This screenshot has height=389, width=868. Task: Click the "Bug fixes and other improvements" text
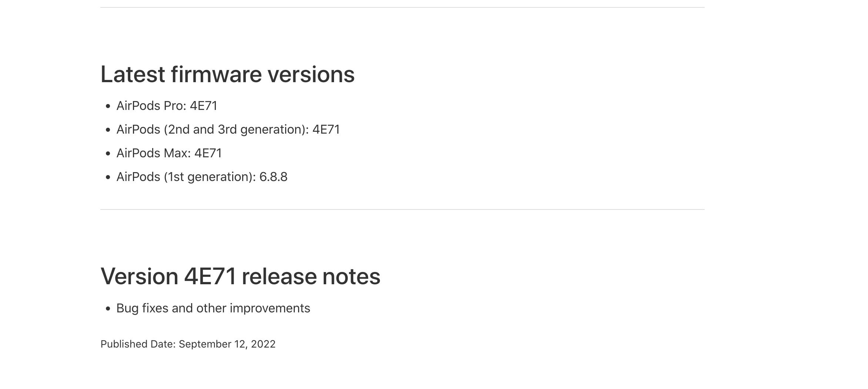pos(213,308)
